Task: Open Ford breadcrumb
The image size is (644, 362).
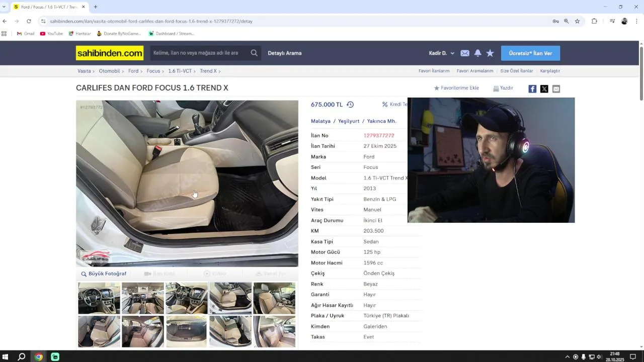Action: point(133,71)
